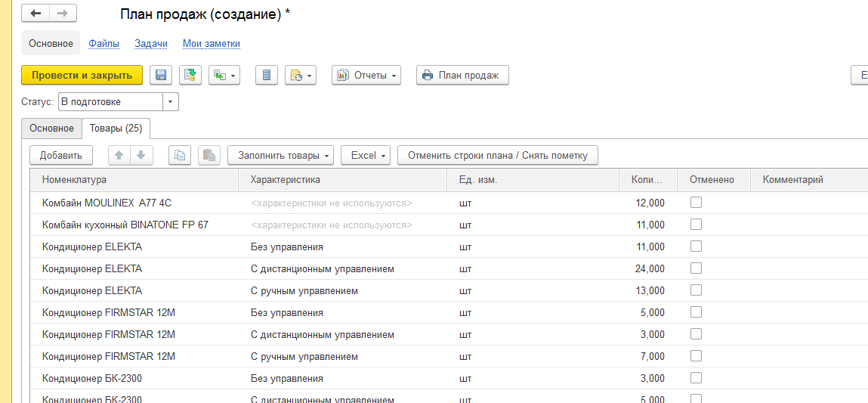Expand the Отчеты reports dropdown

coord(366,75)
